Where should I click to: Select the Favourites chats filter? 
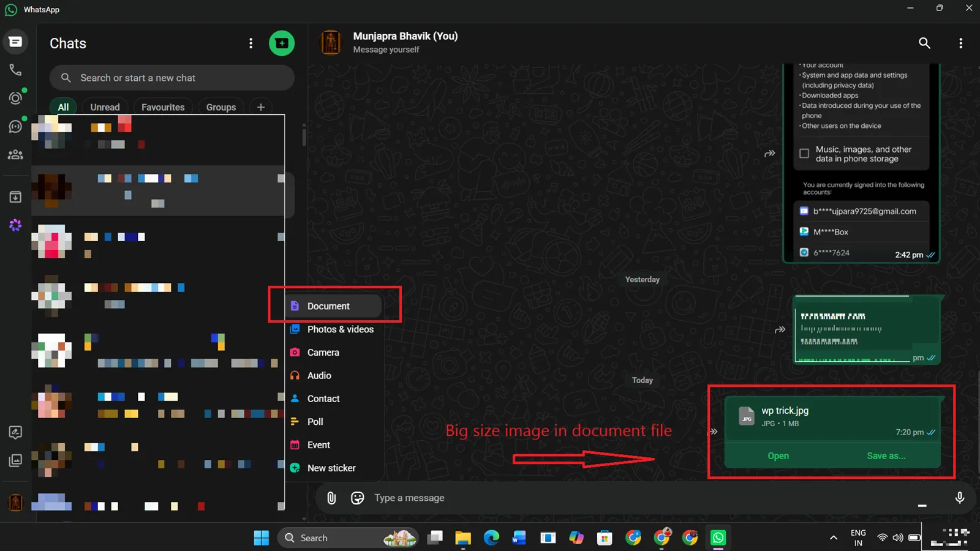click(163, 107)
